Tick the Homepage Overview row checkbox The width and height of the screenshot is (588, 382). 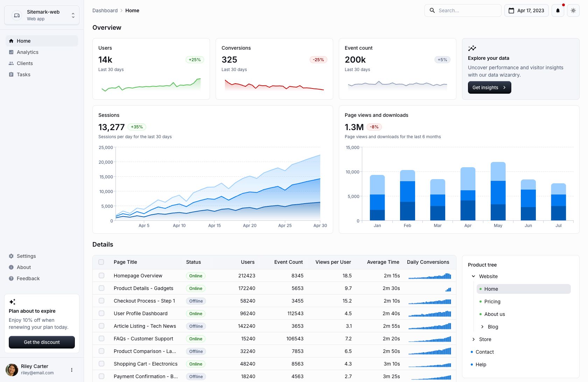tap(101, 276)
